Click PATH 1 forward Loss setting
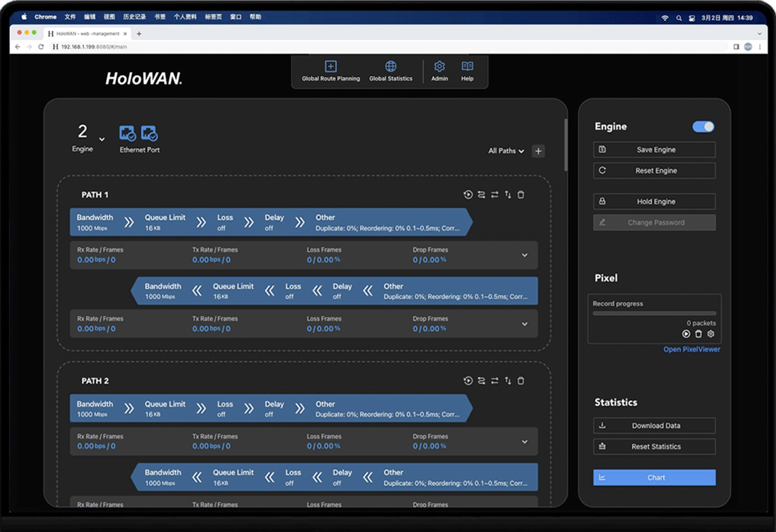Image resolution: width=776 pixels, height=532 pixels. [x=225, y=222]
